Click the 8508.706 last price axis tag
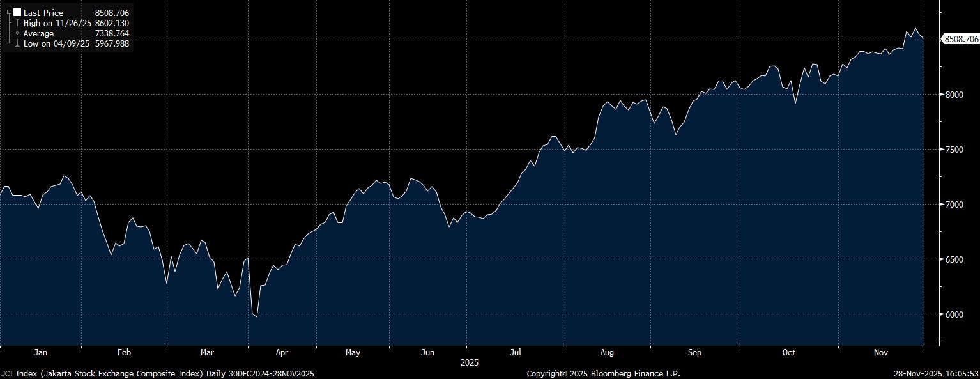 961,39
